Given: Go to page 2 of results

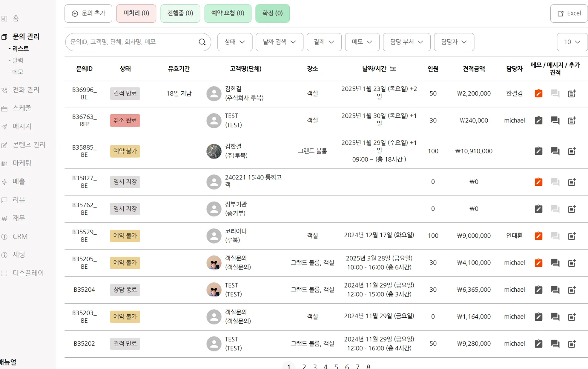Looking at the screenshot, I should [304, 366].
